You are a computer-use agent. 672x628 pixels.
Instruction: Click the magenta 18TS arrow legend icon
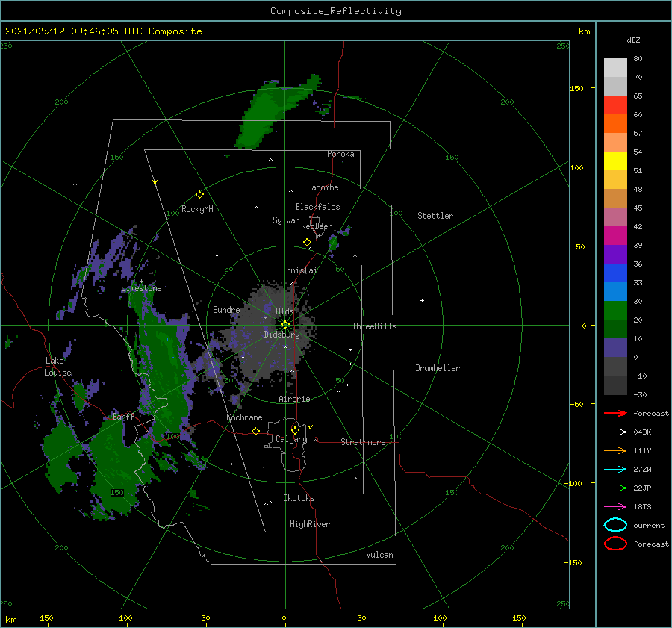615,507
